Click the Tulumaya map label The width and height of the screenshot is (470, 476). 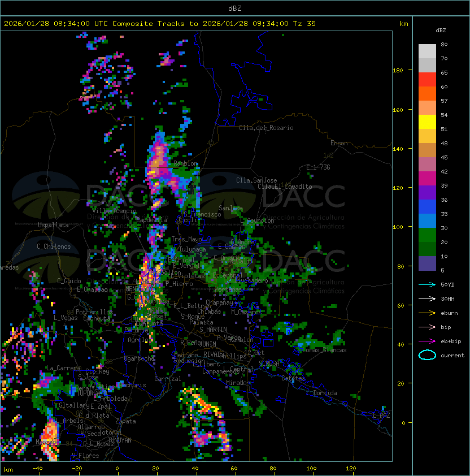[193, 249]
